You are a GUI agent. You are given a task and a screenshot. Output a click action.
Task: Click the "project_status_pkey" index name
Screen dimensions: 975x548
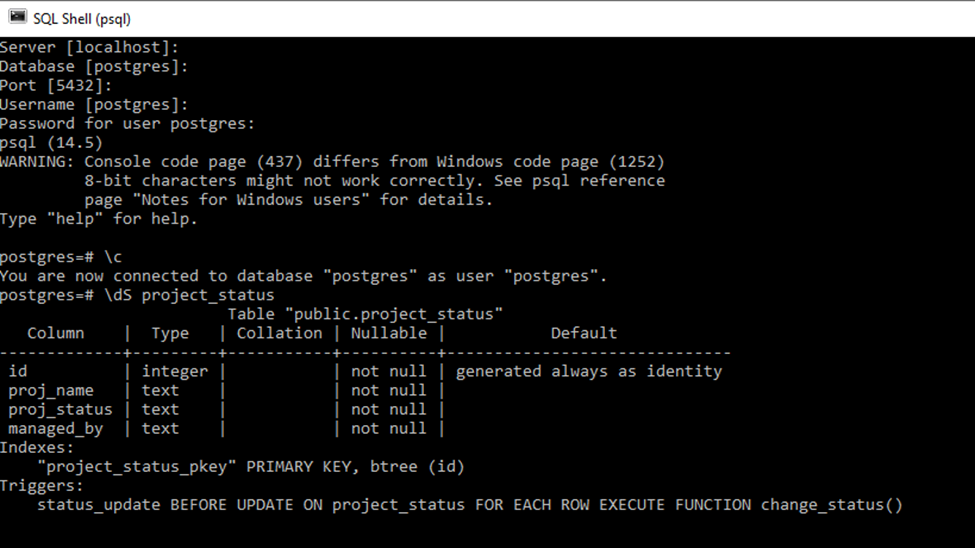pyautogui.click(x=137, y=466)
